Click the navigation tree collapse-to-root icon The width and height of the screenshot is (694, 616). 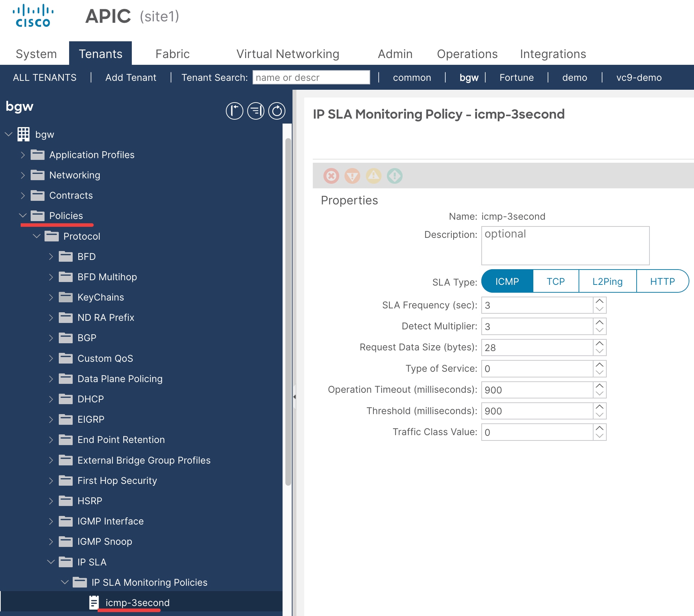point(234,111)
